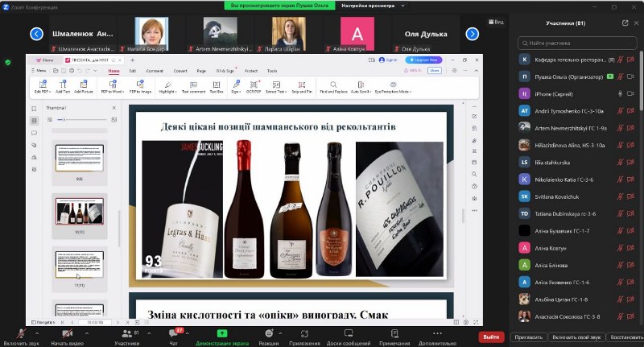
Task: Click the green encryption shield icon
Action: 8,62
